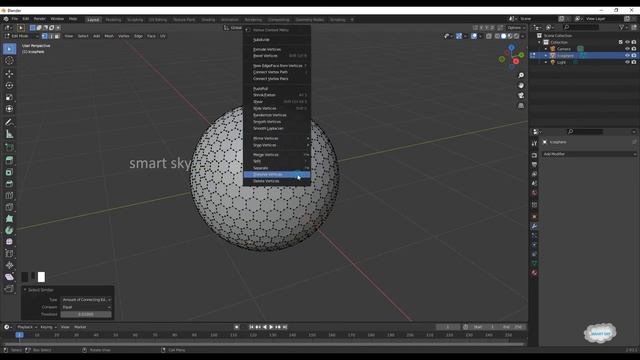Choose Smooth Vertices in context menu
Viewport: 640px width, 360px height.
pyautogui.click(x=277, y=122)
